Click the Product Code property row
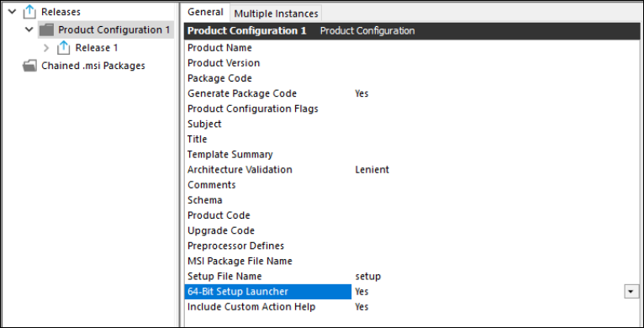Image resolution: width=644 pixels, height=328 pixels. pyautogui.click(x=412, y=215)
